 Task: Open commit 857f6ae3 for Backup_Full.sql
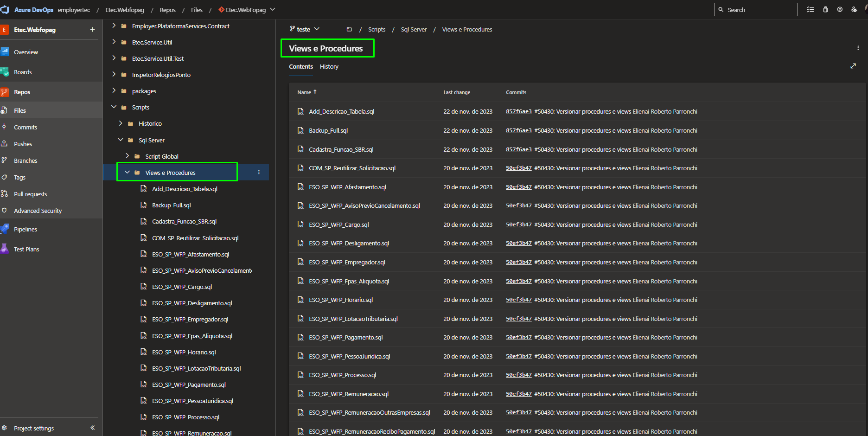(519, 131)
